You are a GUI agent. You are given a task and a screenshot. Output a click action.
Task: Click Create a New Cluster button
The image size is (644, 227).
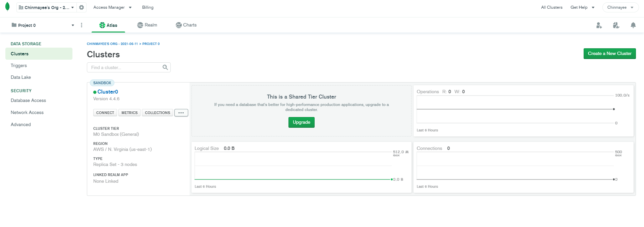pos(609,54)
